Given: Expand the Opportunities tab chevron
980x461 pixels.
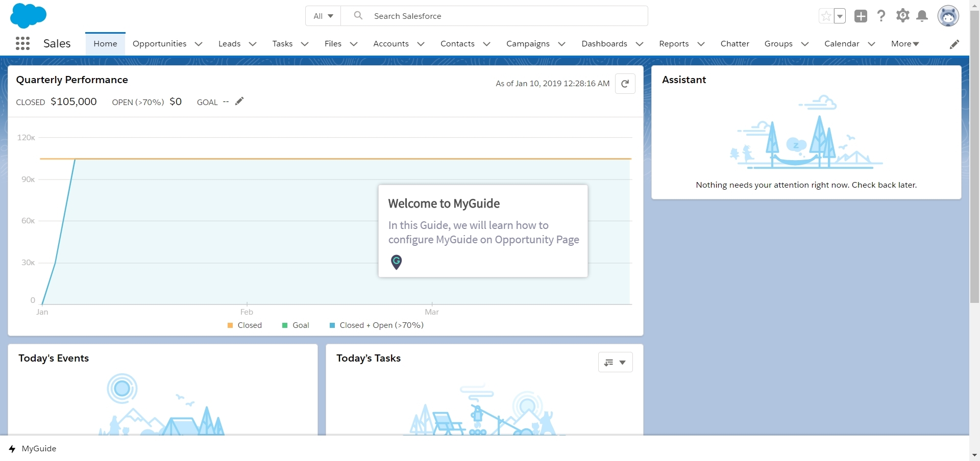Looking at the screenshot, I should [199, 44].
